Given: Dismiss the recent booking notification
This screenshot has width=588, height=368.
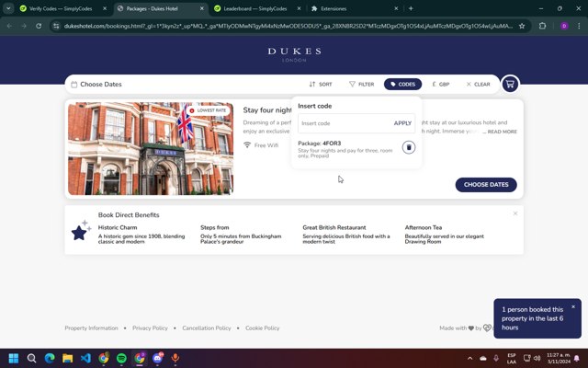Looking at the screenshot, I should [x=573, y=306].
